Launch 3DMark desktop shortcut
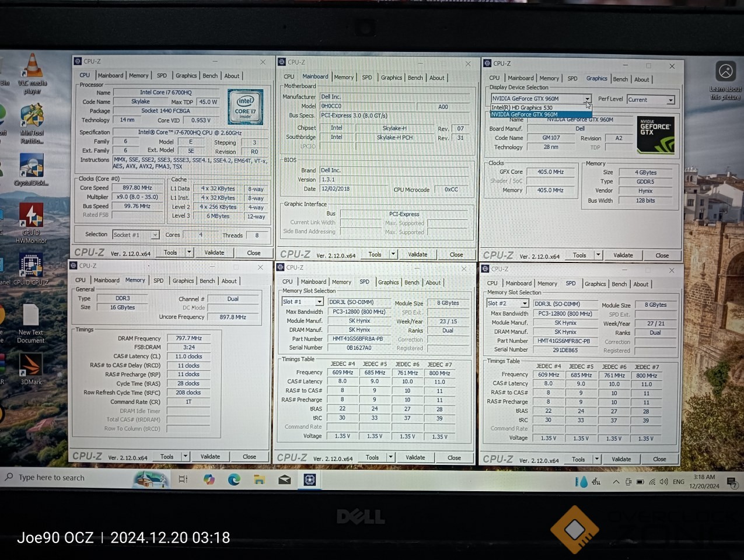This screenshot has height=560, width=744. click(x=31, y=366)
